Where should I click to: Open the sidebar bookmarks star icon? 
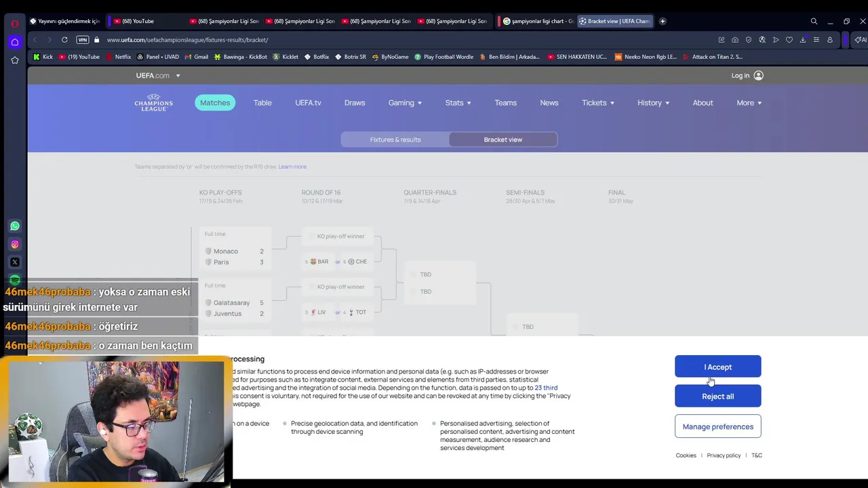pyautogui.click(x=15, y=60)
